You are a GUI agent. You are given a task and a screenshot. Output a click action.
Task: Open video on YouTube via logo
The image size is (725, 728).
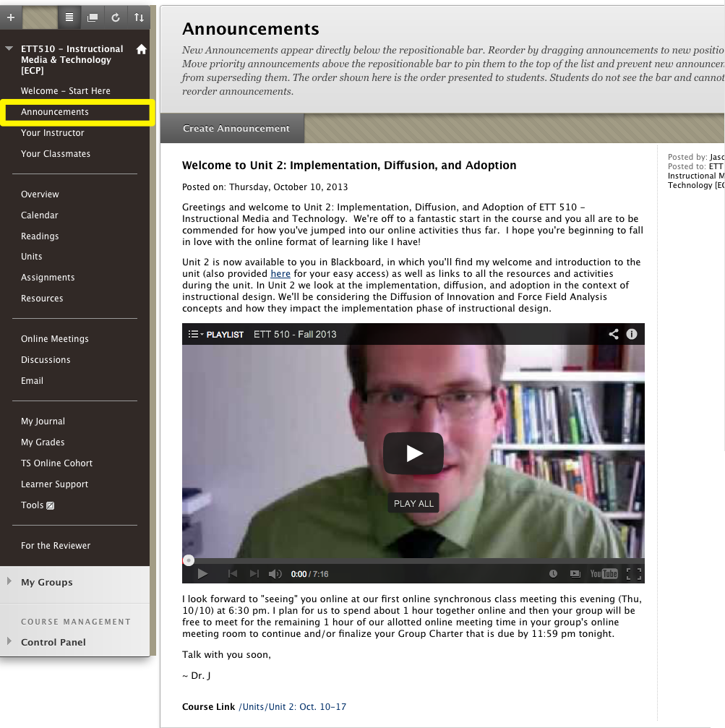coord(604,574)
